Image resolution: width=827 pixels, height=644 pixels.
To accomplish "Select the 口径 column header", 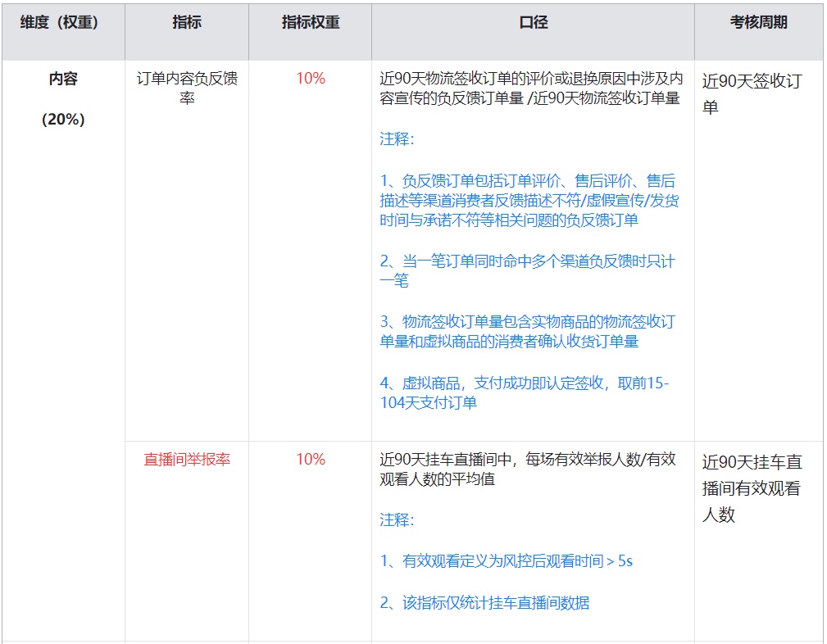I will [533, 23].
